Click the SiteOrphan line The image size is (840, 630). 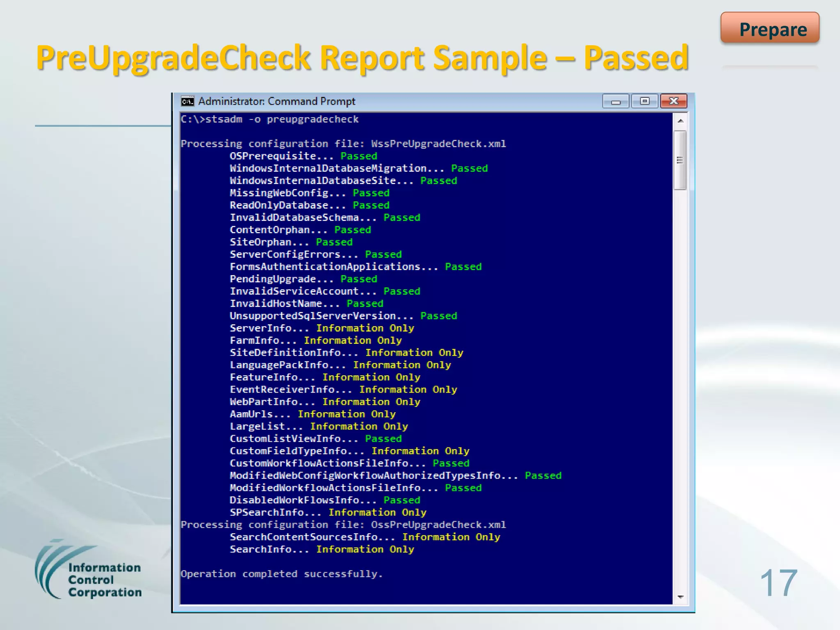coord(291,242)
